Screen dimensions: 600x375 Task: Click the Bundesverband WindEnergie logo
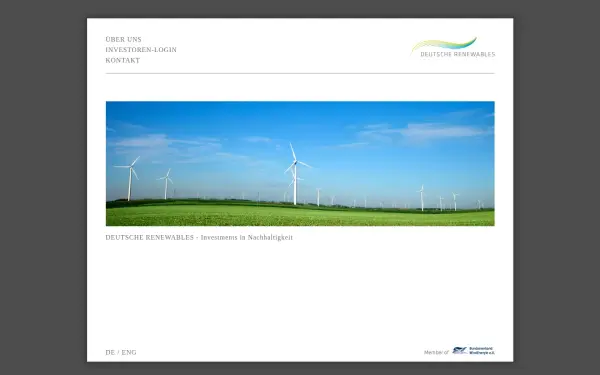pos(473,351)
